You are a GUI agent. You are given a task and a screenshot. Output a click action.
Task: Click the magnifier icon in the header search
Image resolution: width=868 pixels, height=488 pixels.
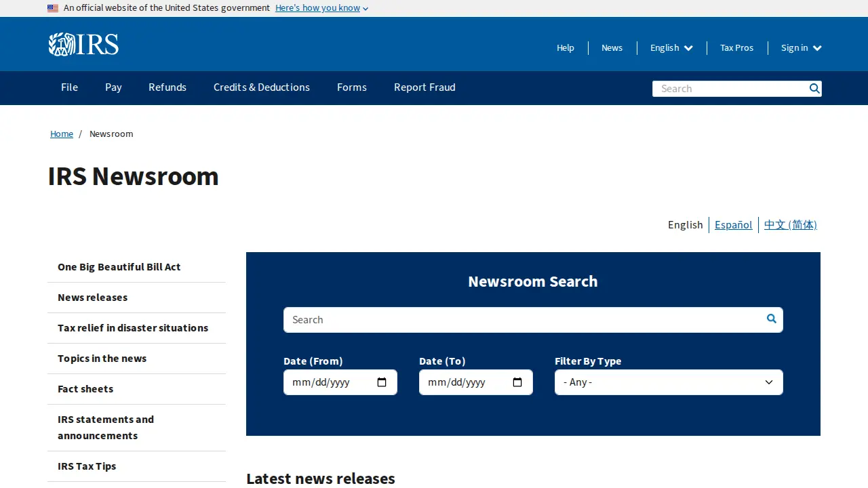(x=814, y=89)
